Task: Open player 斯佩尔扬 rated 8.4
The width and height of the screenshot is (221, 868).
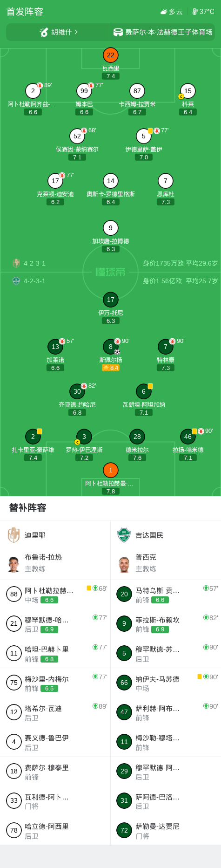Action: (x=111, y=347)
